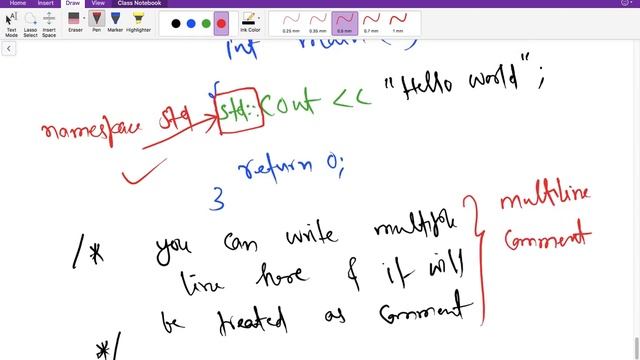640x360 pixels.
Task: Set pen thickness to 1 mm
Action: click(398, 23)
